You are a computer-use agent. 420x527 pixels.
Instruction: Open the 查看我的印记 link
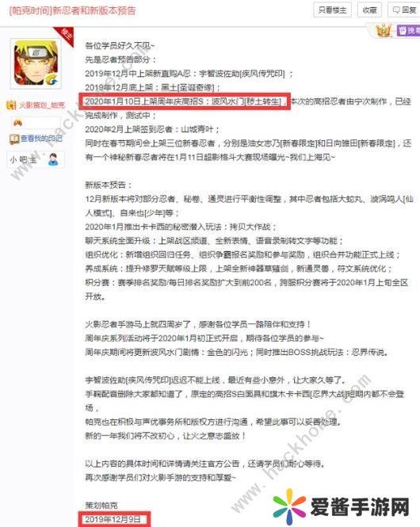pyautogui.click(x=41, y=138)
